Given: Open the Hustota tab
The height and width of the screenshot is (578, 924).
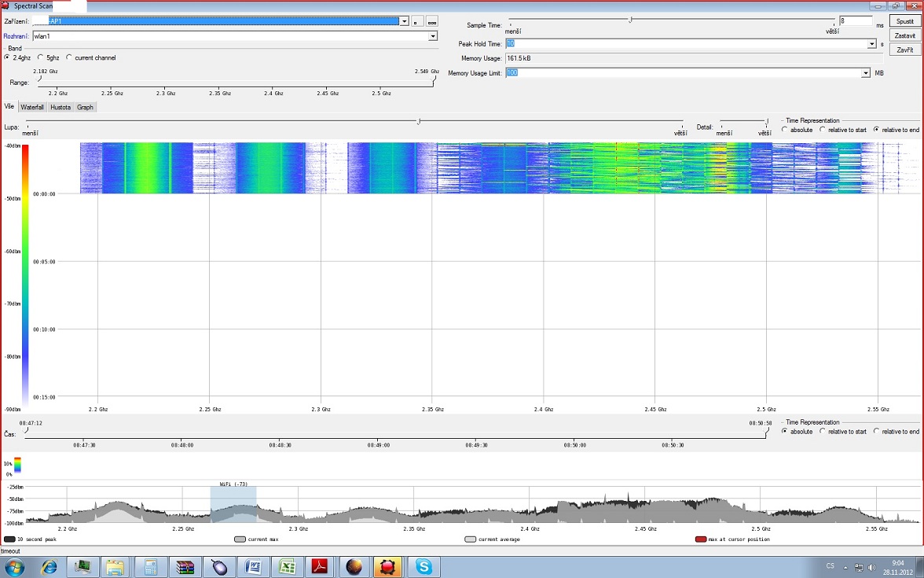Looking at the screenshot, I should point(60,107).
